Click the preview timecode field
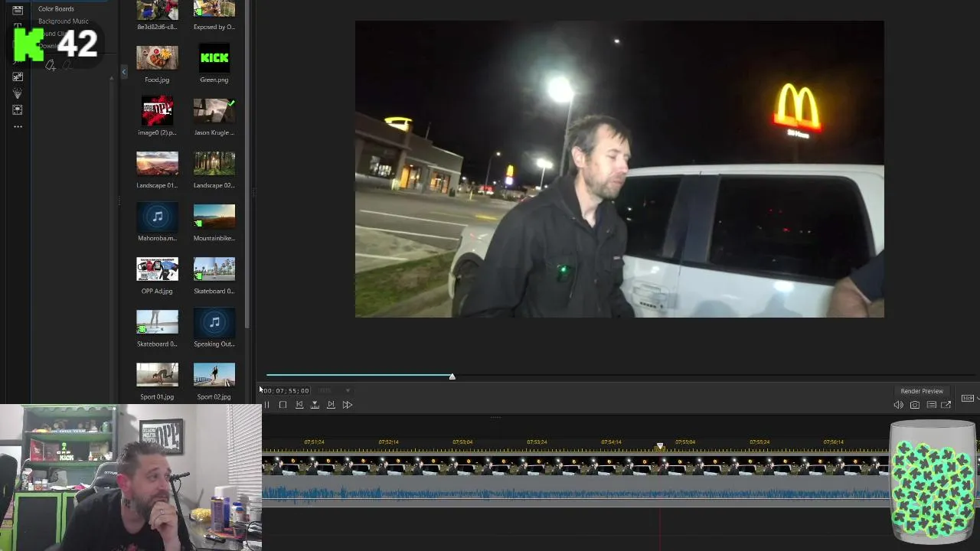The height and width of the screenshot is (551, 980). 286,390
